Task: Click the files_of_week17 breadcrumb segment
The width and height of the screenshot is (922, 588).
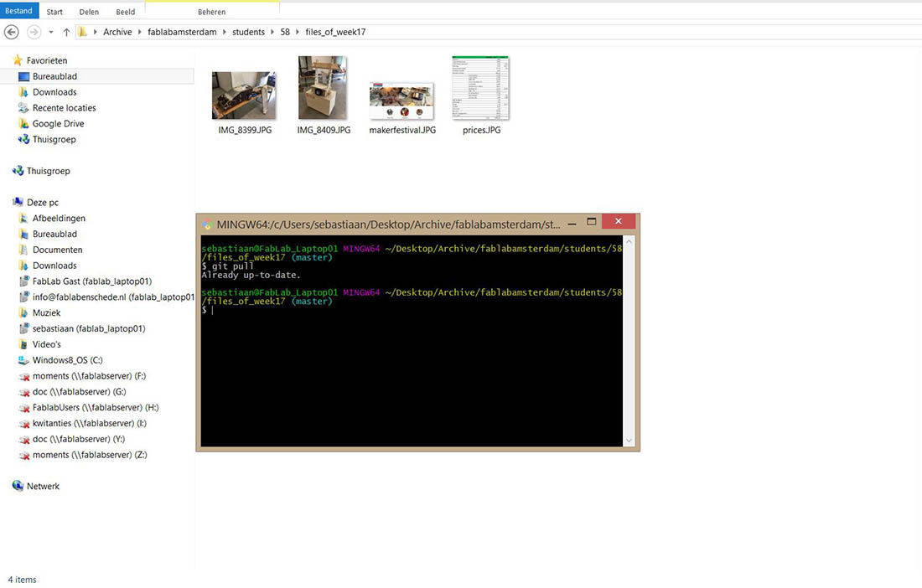Action: [x=335, y=32]
